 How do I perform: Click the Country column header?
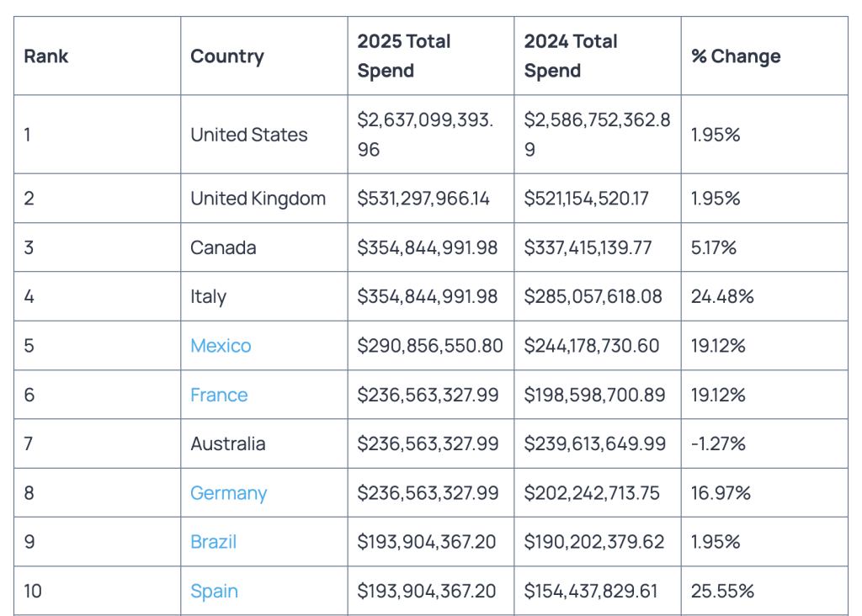[x=227, y=56]
